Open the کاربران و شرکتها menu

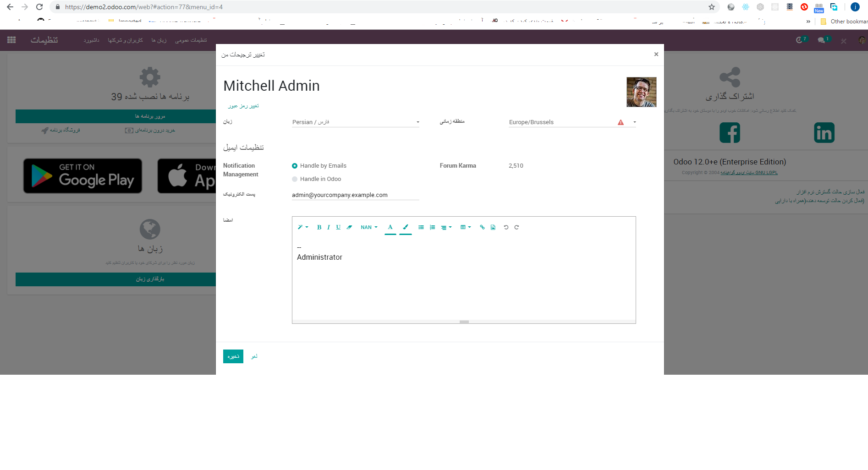pyautogui.click(x=125, y=40)
